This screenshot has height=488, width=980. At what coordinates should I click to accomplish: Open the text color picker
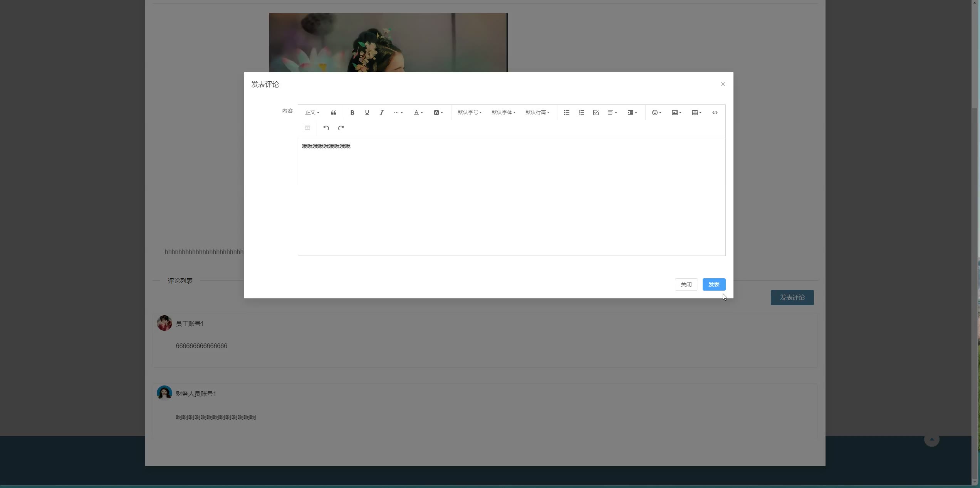pos(418,113)
